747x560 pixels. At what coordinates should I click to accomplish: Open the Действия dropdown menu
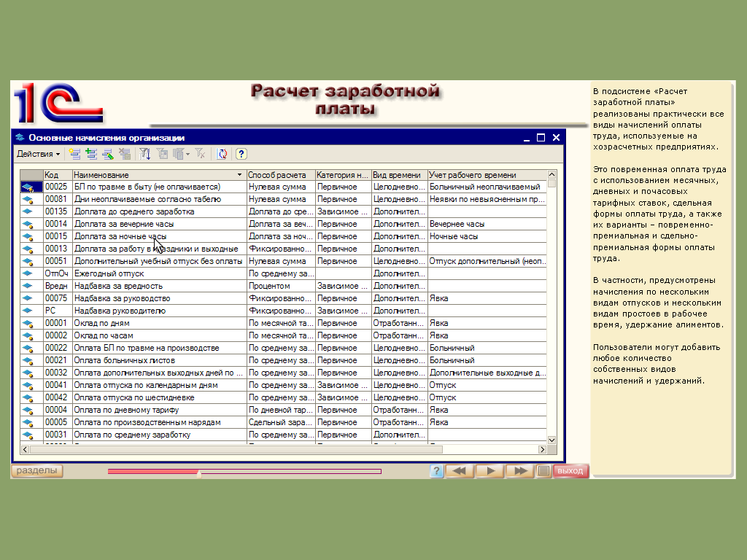(x=38, y=154)
